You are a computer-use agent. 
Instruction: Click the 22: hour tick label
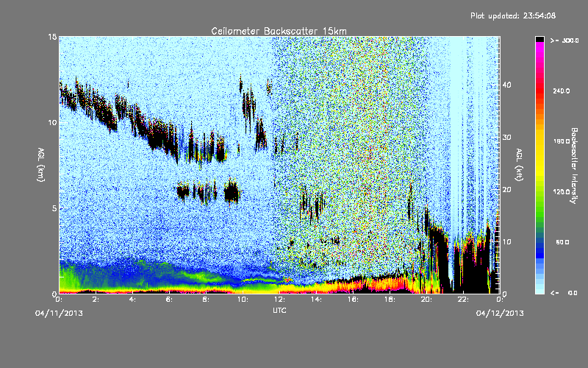(x=463, y=300)
